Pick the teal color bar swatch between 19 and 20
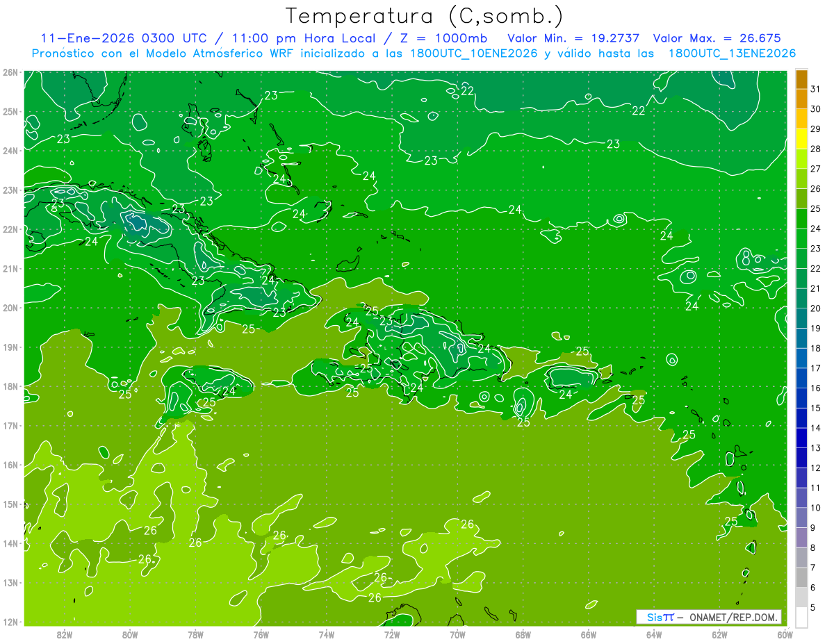 click(x=801, y=318)
